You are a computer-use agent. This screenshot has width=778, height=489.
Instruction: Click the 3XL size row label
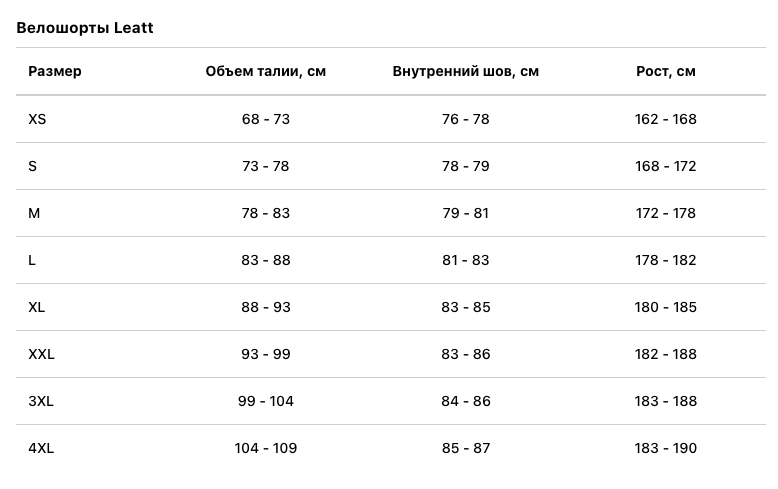pyautogui.click(x=41, y=401)
